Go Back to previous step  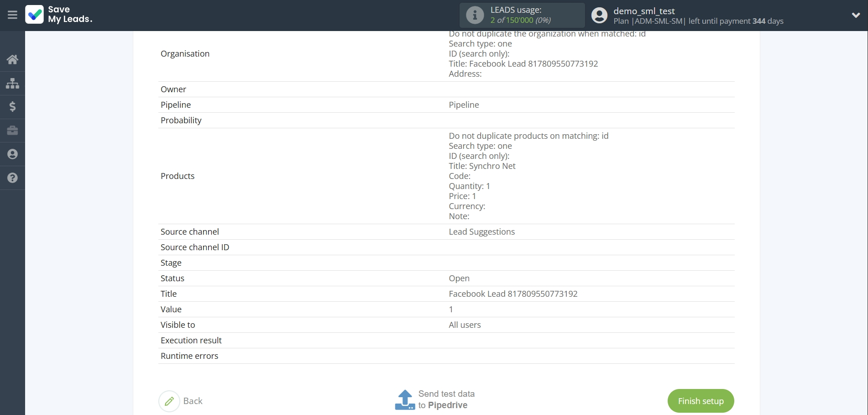(193, 401)
